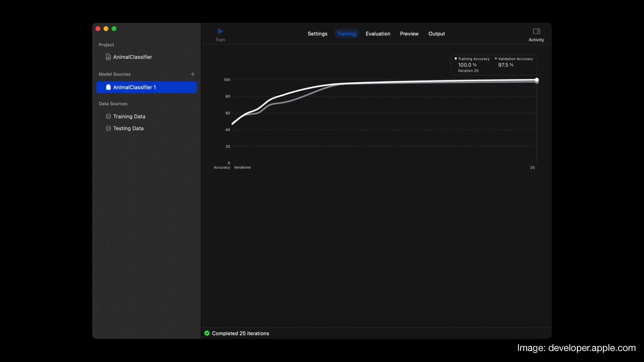644x362 pixels.
Task: Switch to the Evaluation tab
Action: pos(378,34)
